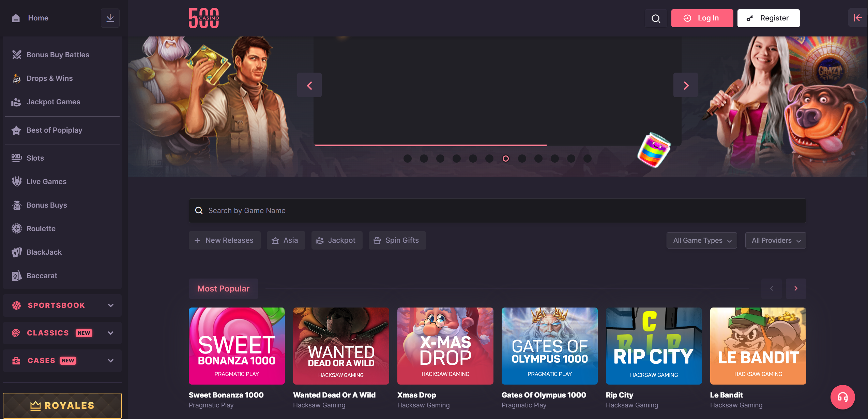This screenshot has height=419, width=868.
Task: Jump to last banner slide dot
Action: click(588, 159)
